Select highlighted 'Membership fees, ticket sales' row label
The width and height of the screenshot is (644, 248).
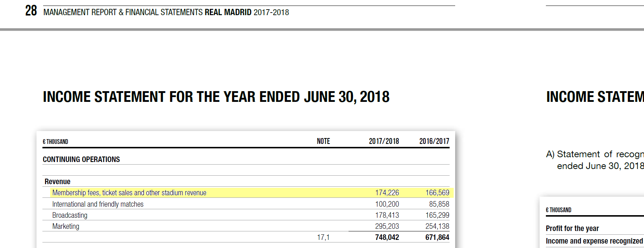coord(129,193)
